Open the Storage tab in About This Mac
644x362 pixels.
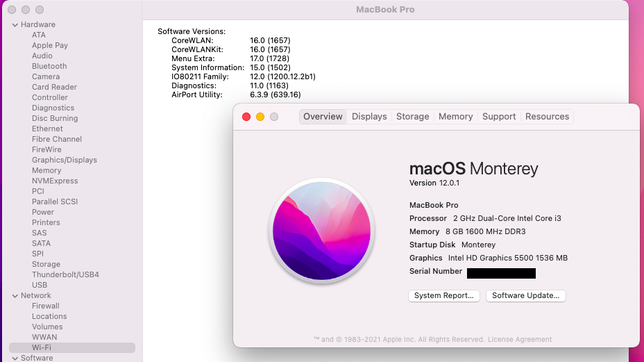click(412, 117)
